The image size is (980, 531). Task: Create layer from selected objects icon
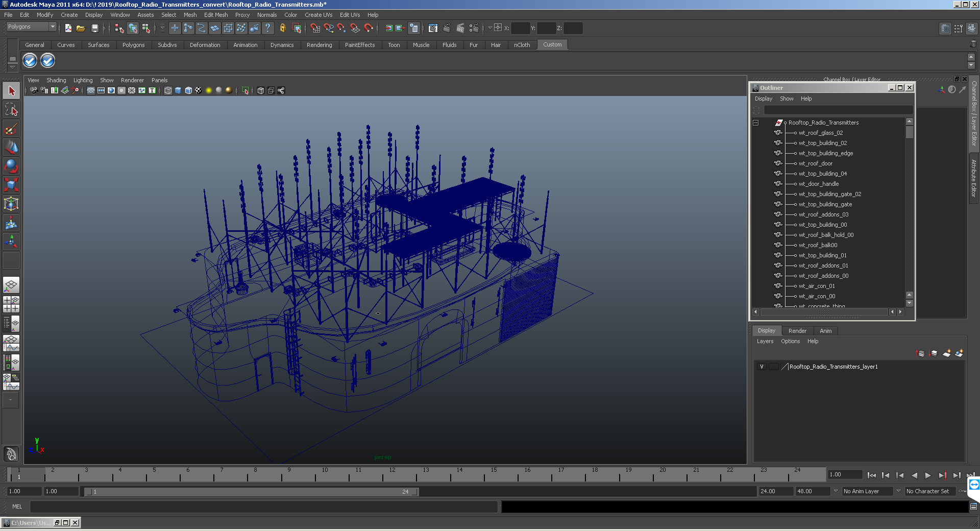coord(959,353)
